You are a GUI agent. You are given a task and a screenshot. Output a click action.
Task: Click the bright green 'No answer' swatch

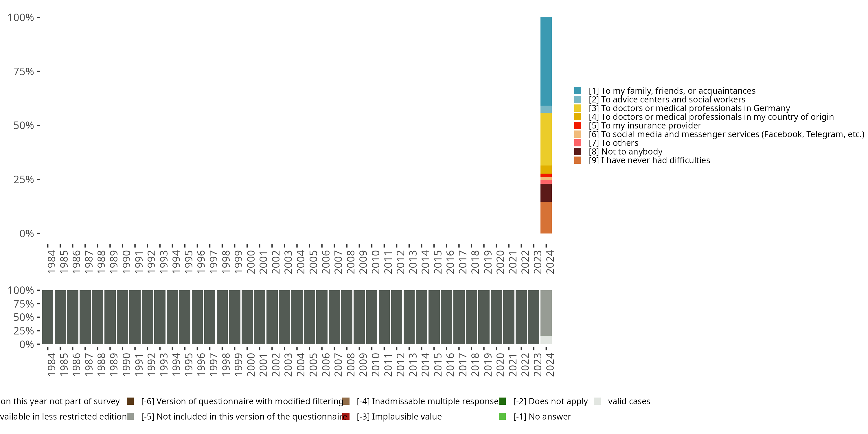(x=502, y=416)
